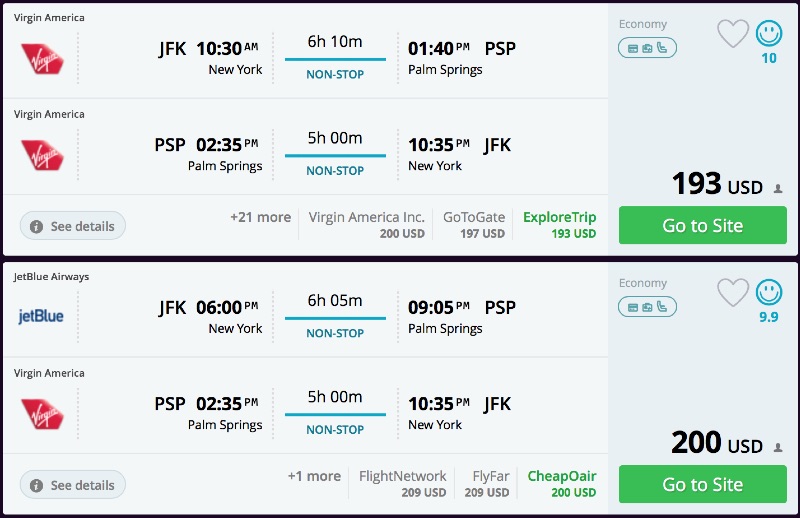Viewport: 800px width, 518px height.
Task: Go to Site for the 193 USD fare
Action: [702, 225]
